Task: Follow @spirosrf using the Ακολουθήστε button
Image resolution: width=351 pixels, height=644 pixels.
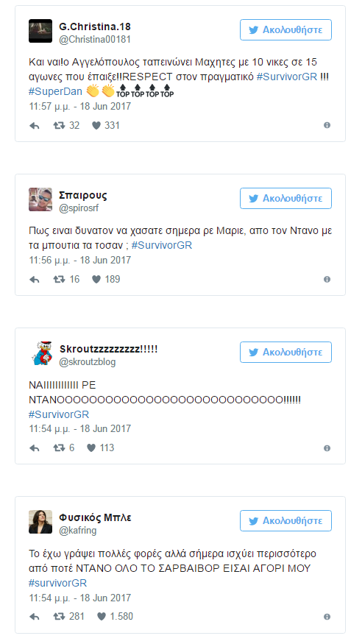Action: point(286,199)
